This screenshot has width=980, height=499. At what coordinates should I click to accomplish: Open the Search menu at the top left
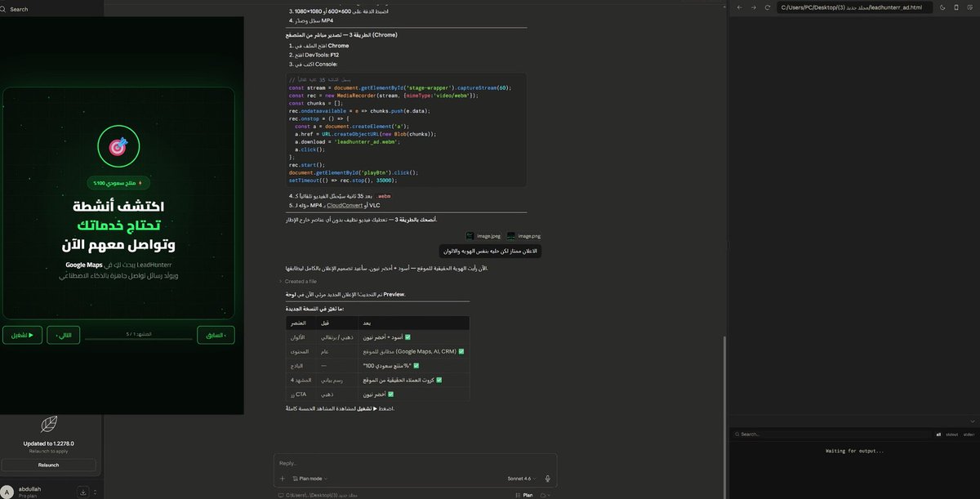(15, 8)
